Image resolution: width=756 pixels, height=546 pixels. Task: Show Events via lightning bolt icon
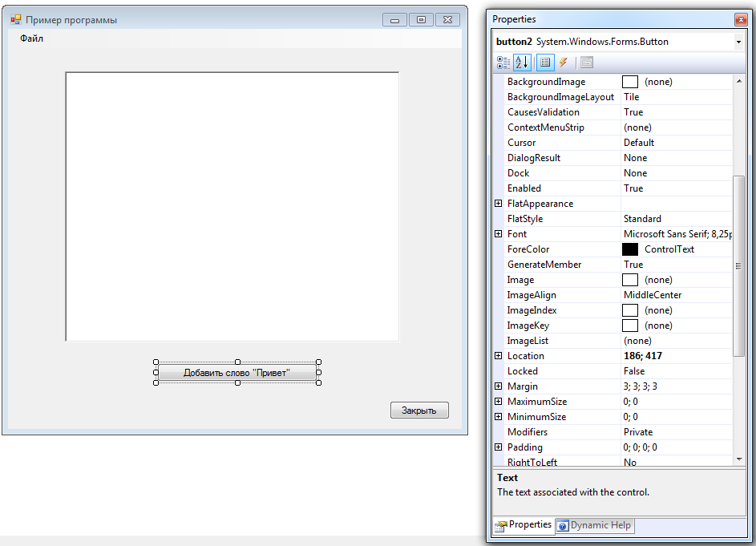click(563, 63)
